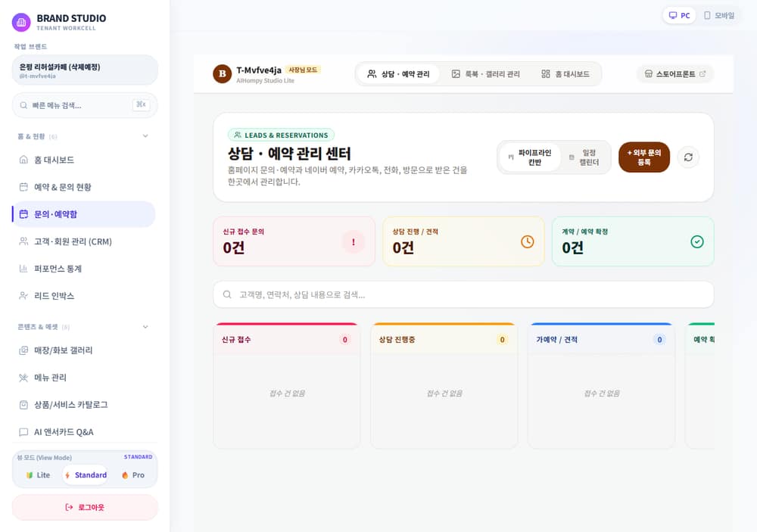Click the 신규 접수 문의 0건 summary card

click(x=294, y=241)
